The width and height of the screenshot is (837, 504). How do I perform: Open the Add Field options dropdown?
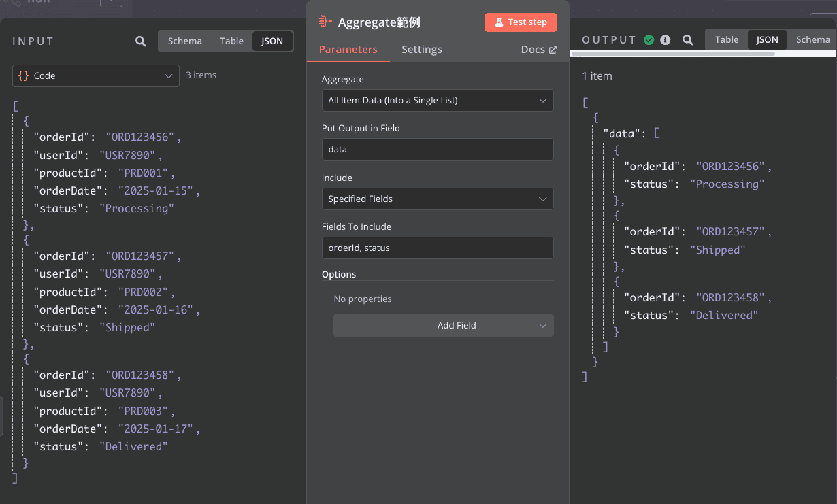444,325
